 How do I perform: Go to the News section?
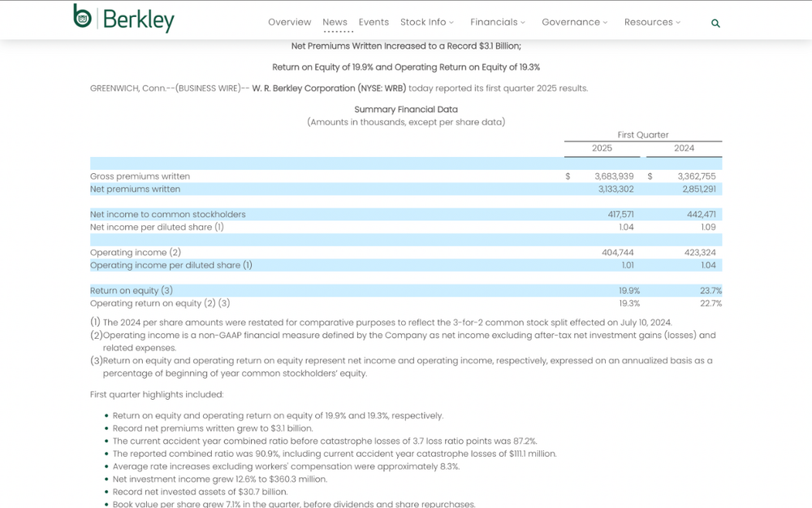[x=335, y=22]
